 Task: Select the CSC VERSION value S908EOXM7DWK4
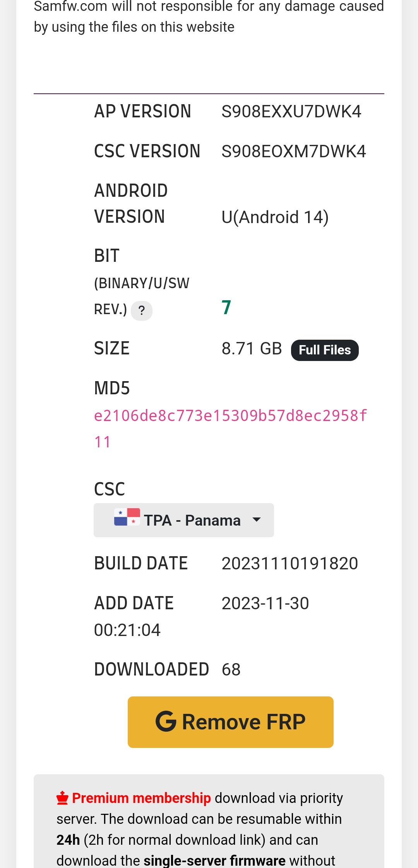point(294,151)
